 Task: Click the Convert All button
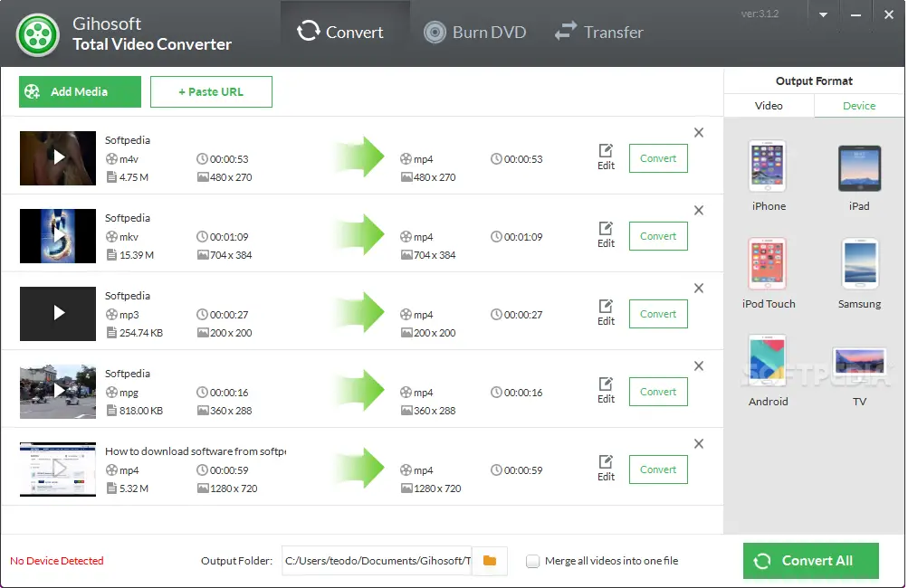pyautogui.click(x=811, y=560)
